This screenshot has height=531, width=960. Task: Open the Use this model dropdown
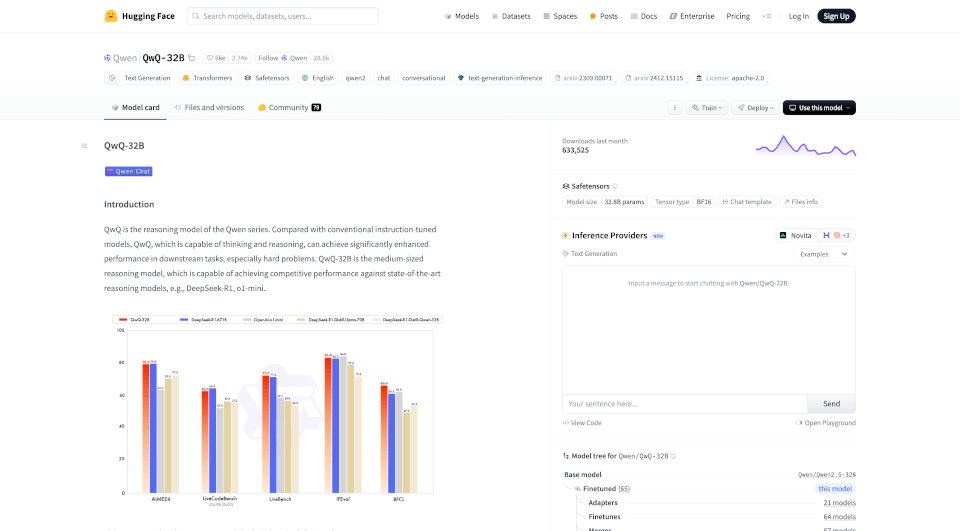pyautogui.click(x=819, y=108)
